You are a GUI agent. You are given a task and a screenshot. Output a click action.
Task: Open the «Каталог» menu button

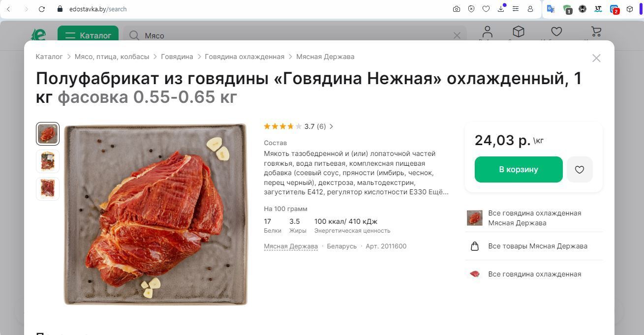click(88, 35)
